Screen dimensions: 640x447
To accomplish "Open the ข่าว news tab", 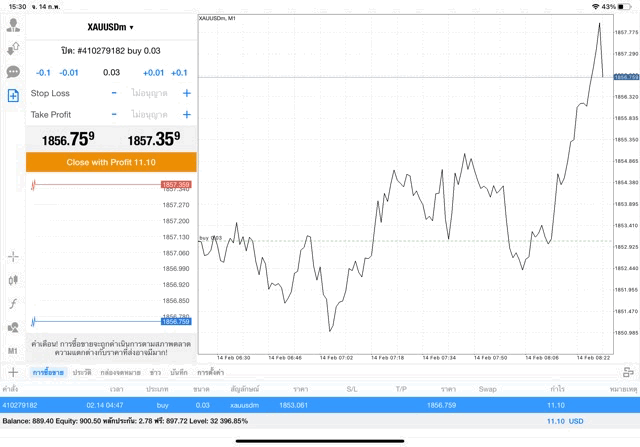I will tap(155, 372).
